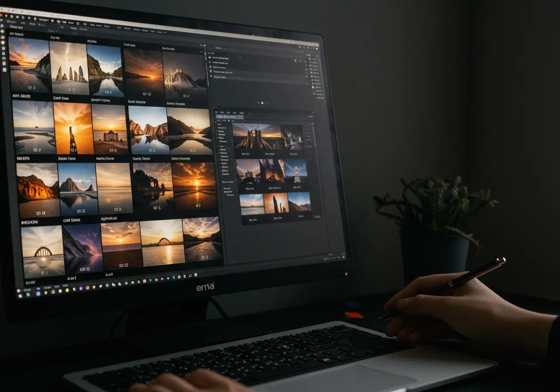
Task: Select the small island in tidal flats photo
Action: (34, 127)
